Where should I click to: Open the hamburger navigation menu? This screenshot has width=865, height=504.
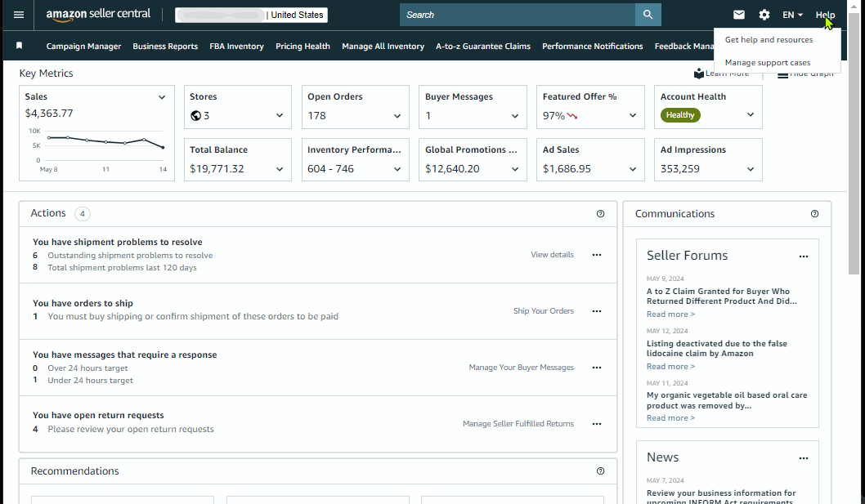coord(19,15)
